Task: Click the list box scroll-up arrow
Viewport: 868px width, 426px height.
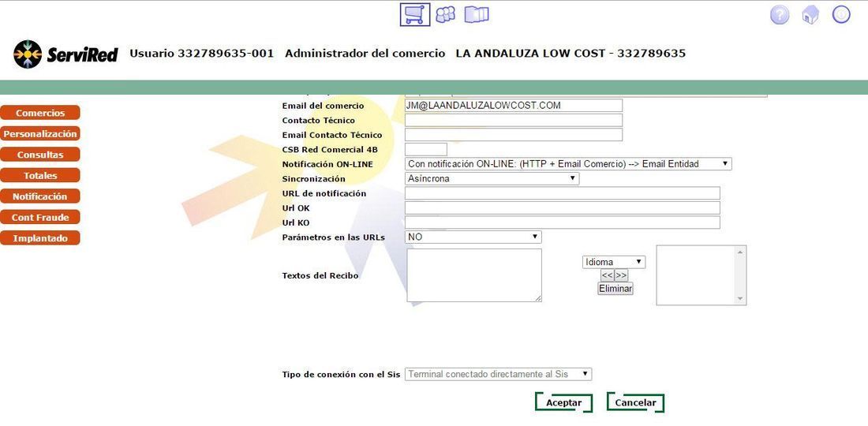Action: [x=741, y=252]
